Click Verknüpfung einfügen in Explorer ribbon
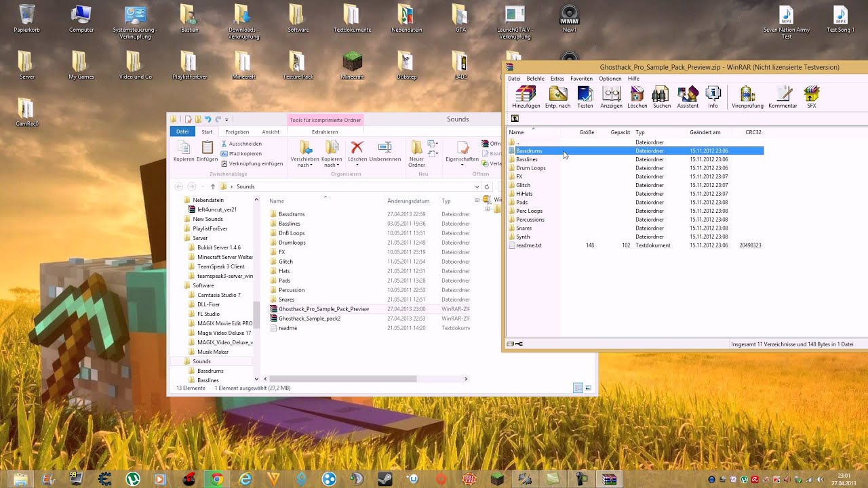Image resolution: width=868 pixels, height=488 pixels. click(x=252, y=163)
